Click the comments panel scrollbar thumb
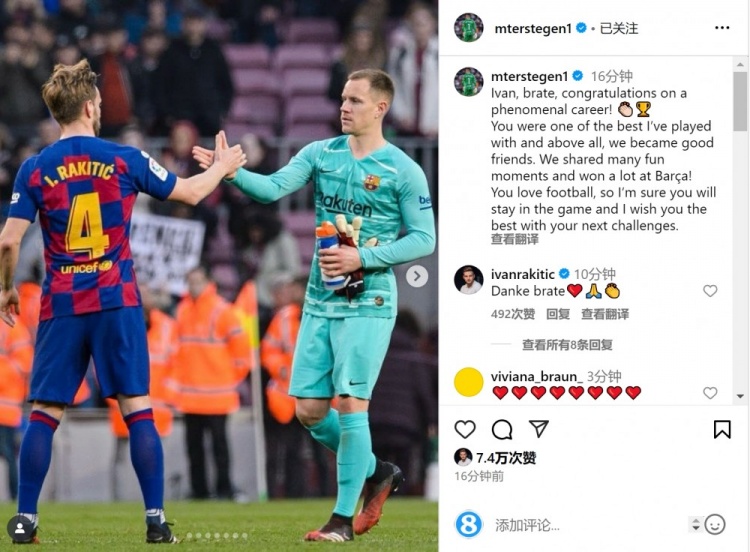Viewport: 750px width, 552px height. 739,101
